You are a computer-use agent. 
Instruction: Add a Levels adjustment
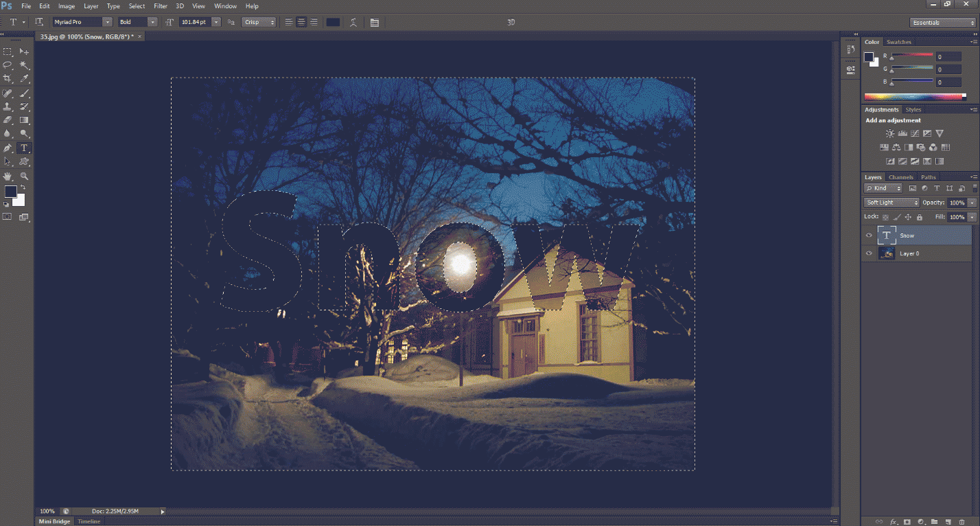(x=902, y=133)
